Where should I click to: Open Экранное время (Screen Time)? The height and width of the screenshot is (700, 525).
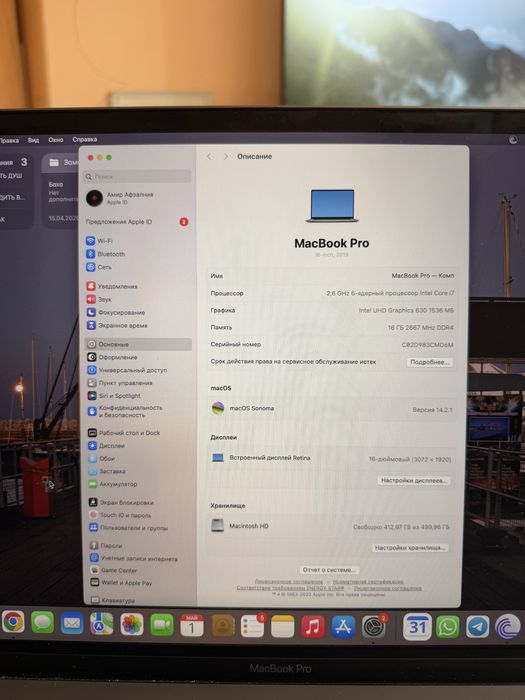pos(117,325)
